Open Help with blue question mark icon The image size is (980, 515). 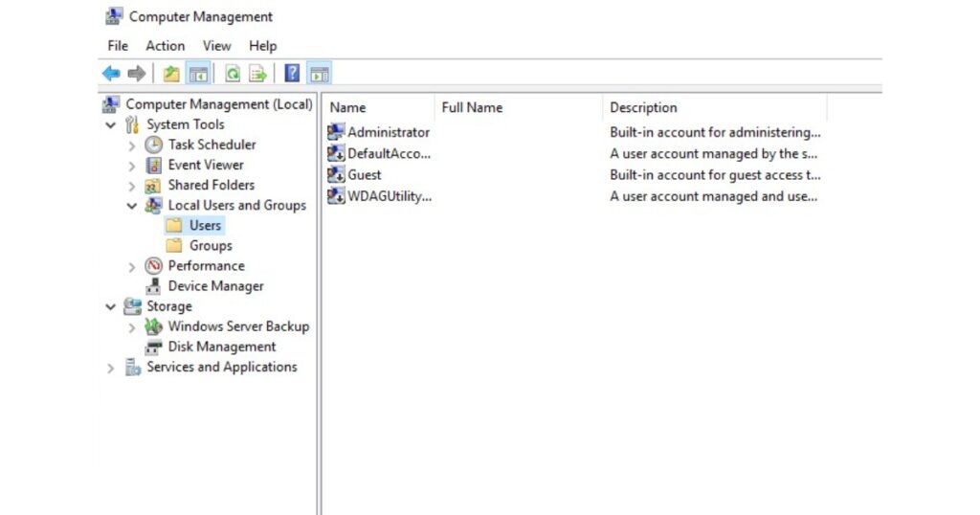pos(292,74)
